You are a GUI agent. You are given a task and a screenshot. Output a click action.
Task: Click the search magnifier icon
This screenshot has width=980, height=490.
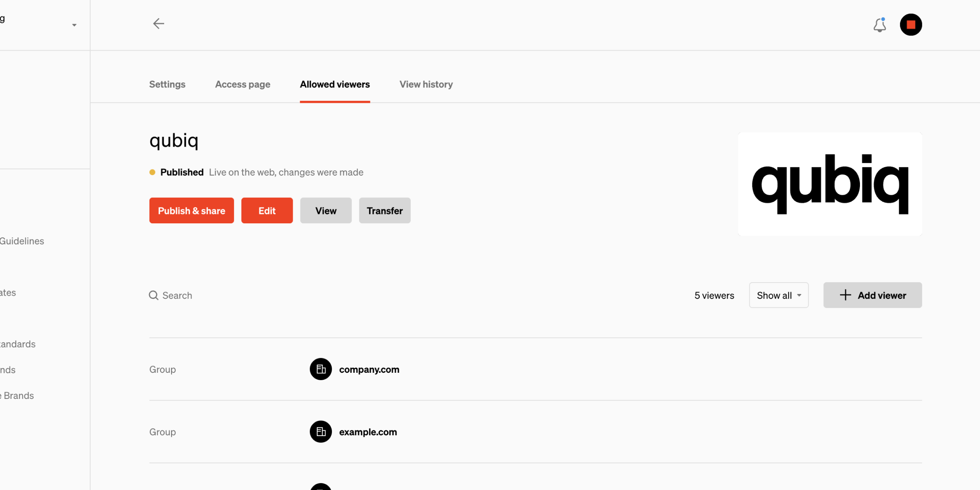click(154, 295)
